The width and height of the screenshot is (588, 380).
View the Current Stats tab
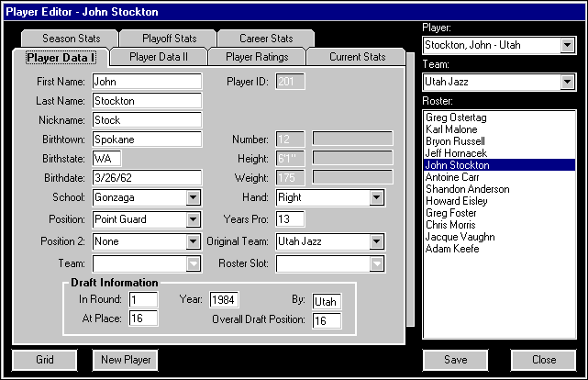tap(357, 57)
